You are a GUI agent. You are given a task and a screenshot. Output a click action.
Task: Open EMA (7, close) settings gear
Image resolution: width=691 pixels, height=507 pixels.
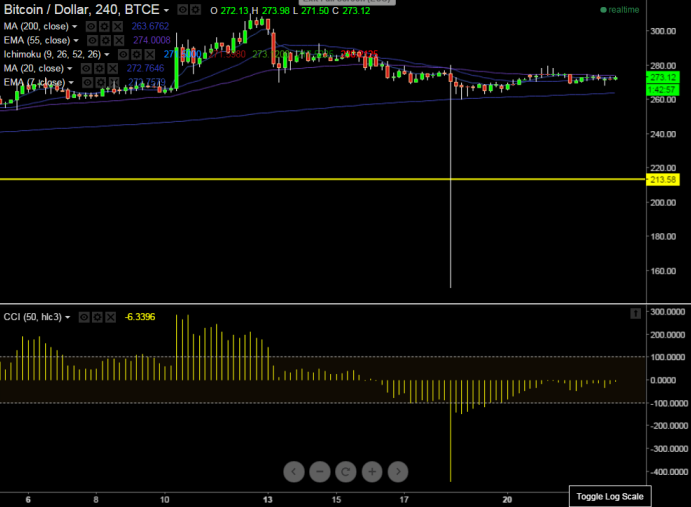[x=101, y=82]
